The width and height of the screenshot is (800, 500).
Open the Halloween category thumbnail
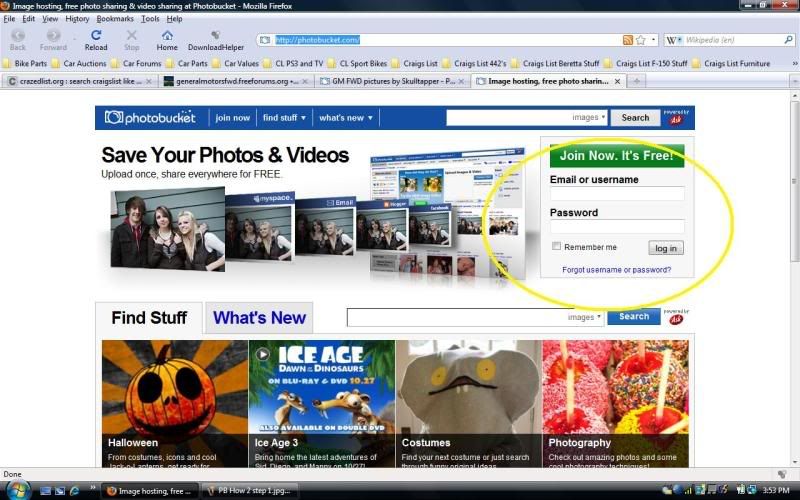pyautogui.click(x=174, y=404)
